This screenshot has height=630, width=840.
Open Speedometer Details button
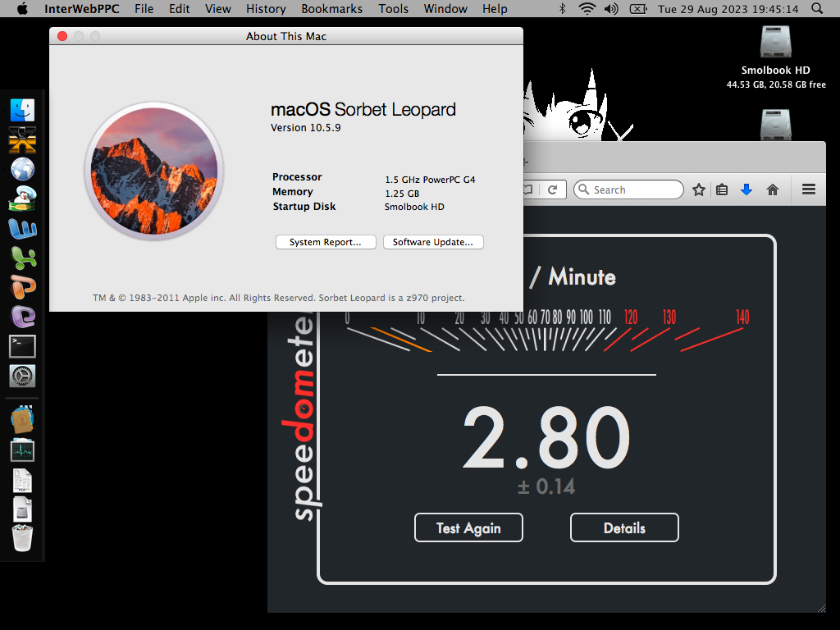(624, 527)
